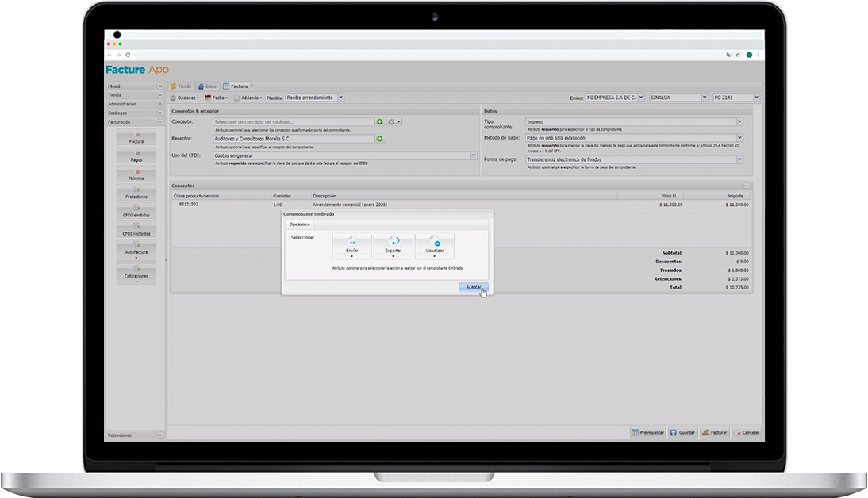
Task: Open the Opciones toolbar menu
Action: [x=185, y=98]
